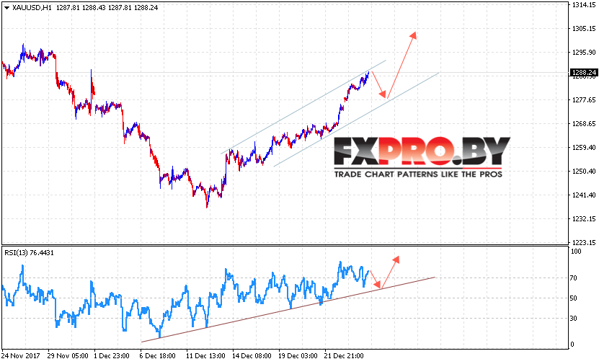Viewport: 599px width, 364px height.
Task: Select the 1259.40 price axis label
Action: (584, 147)
